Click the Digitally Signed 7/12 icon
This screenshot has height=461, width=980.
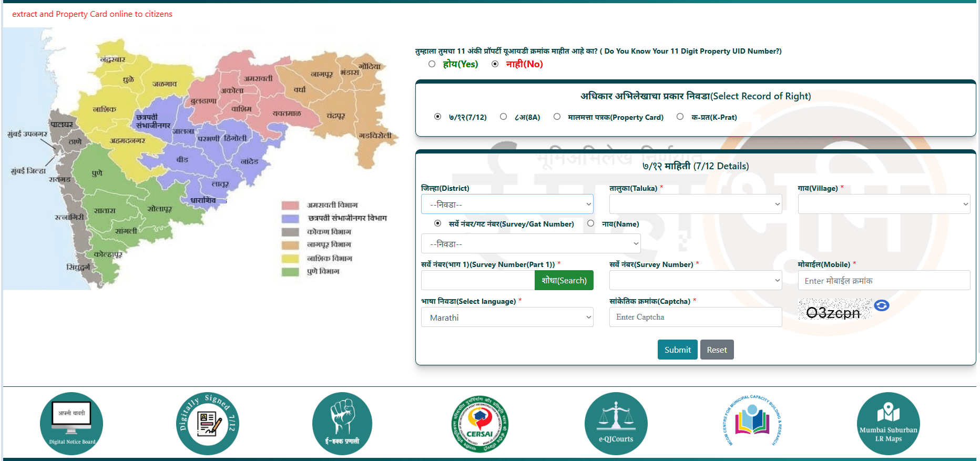point(208,423)
